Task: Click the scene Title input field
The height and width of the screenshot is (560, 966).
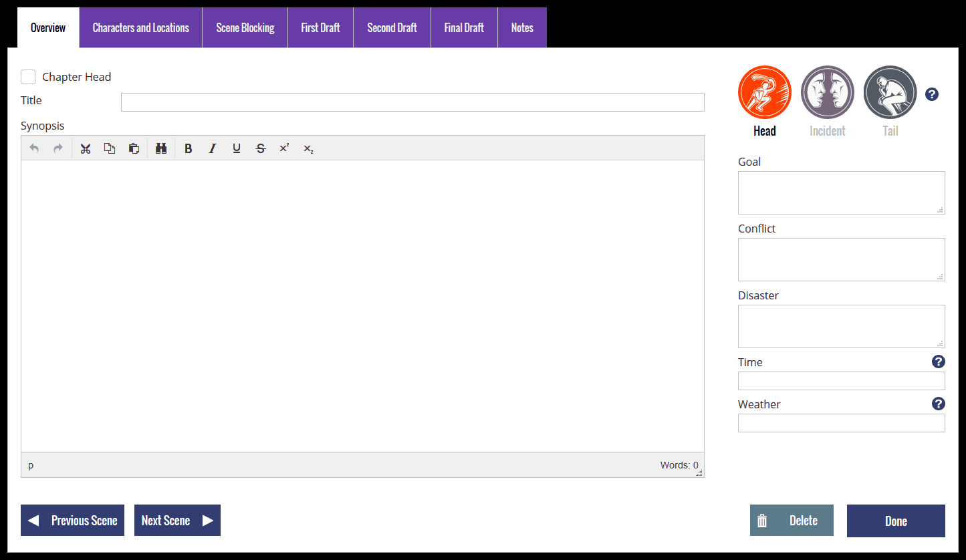Action: (412, 102)
